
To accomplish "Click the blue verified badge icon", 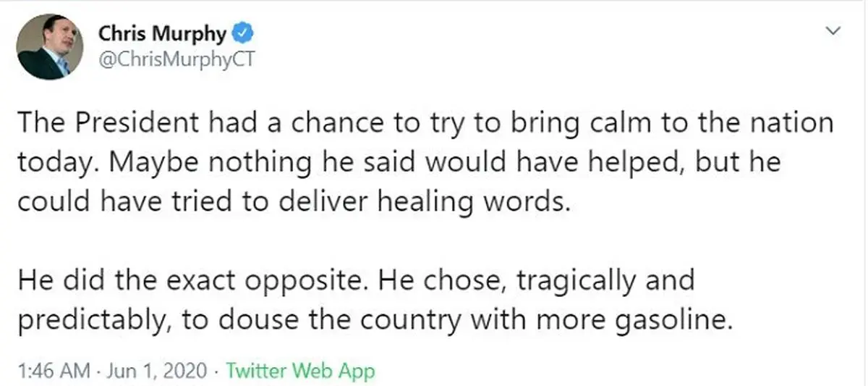I will 242,34.
